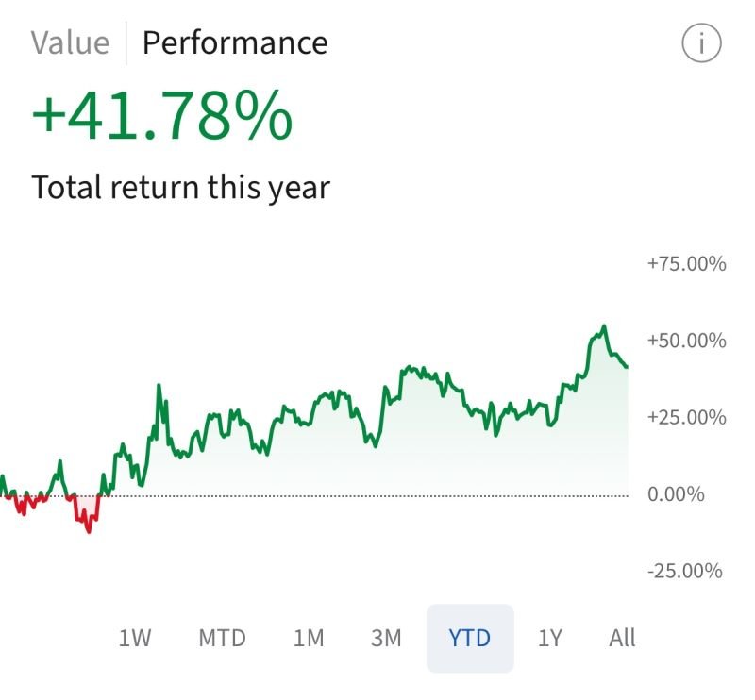755x700 pixels.
Task: Switch to the Value tab
Action: point(70,42)
